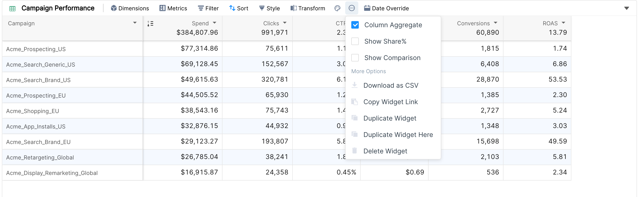The image size is (644, 197).
Task: Click the clicks value 320,781
Action: [275, 79]
